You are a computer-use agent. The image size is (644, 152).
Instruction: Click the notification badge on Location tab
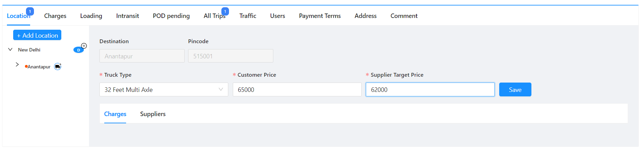point(30,11)
